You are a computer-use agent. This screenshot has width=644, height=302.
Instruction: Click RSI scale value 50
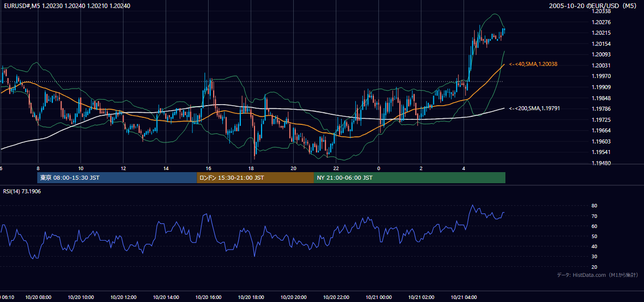coord(595,236)
